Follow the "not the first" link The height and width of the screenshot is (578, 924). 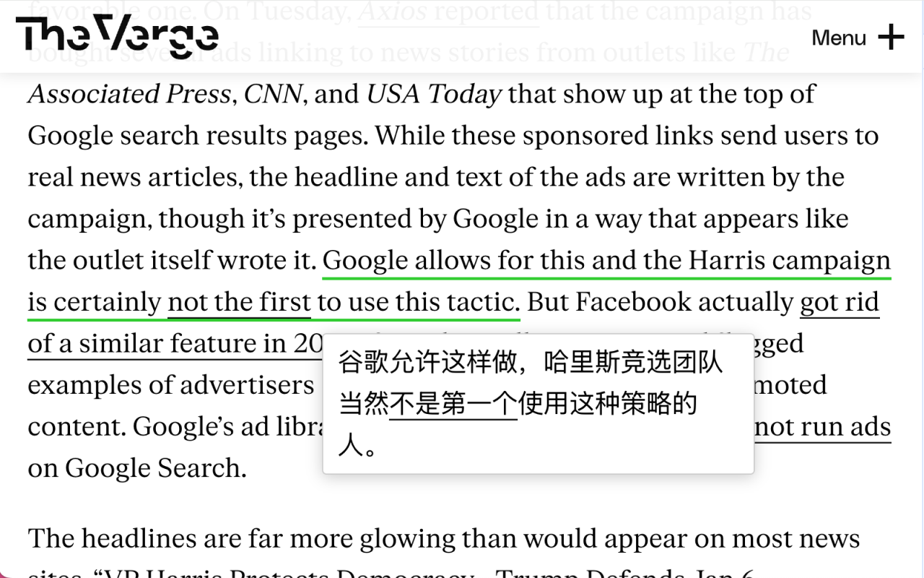239,302
